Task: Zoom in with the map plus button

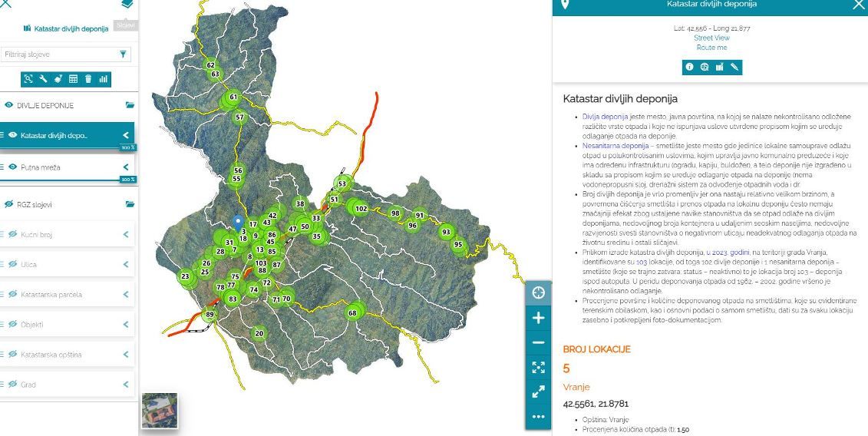Action: click(x=538, y=318)
